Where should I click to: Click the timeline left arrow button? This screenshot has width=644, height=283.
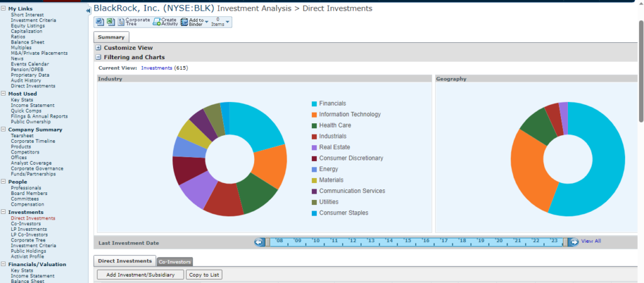point(259,242)
